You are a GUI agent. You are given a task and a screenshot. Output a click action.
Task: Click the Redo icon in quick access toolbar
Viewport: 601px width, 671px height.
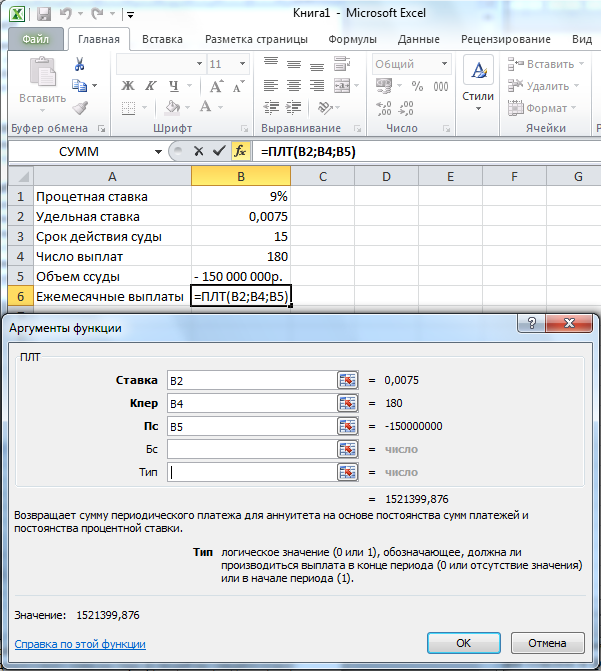[x=98, y=14]
